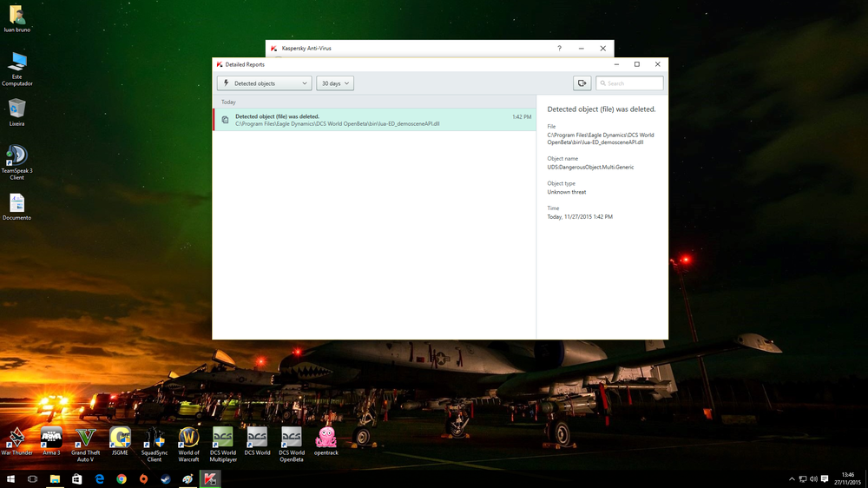Open the opentrack desktop shortcut
This screenshot has width=868, height=488.
point(326,438)
